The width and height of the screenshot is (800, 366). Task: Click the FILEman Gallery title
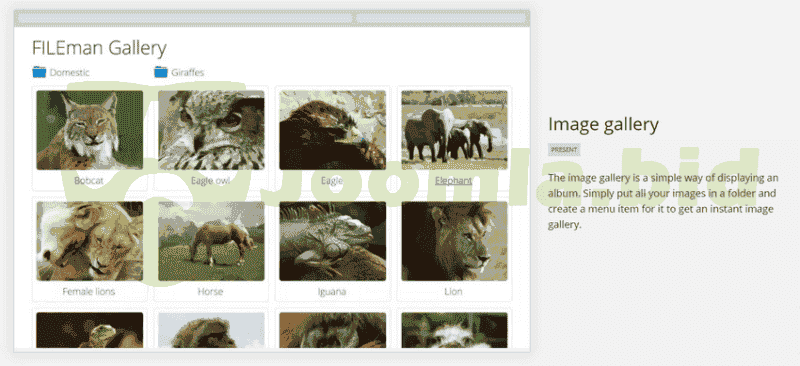pos(99,48)
